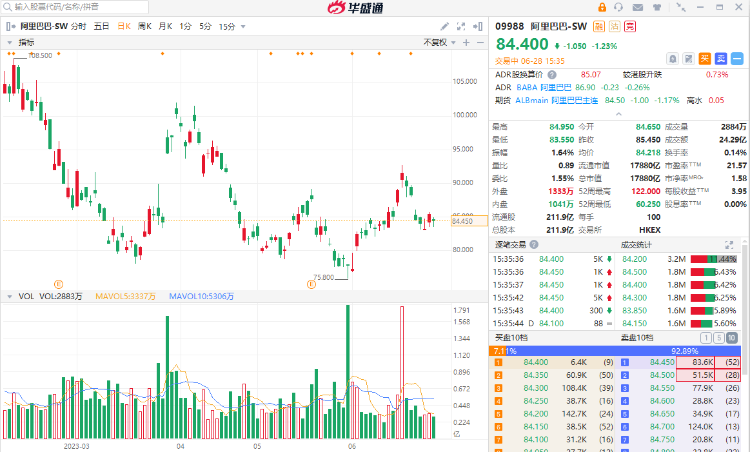
Task: Click the red 窝 tag icon
Action: [630, 26]
